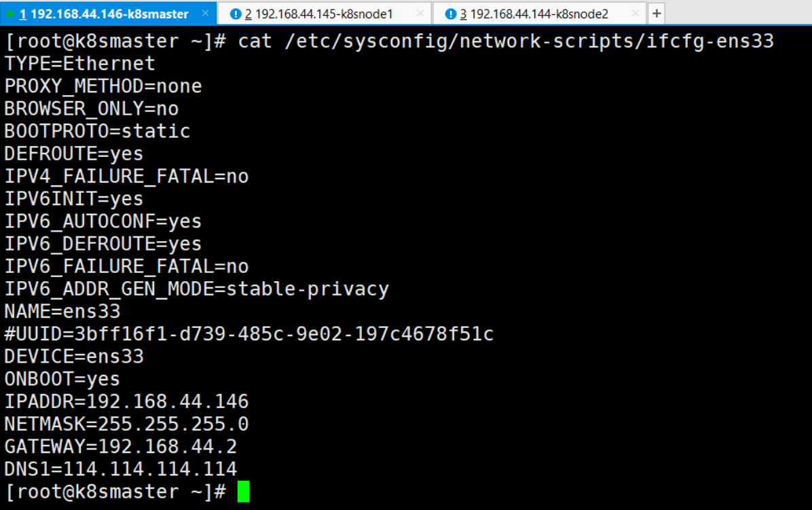Click blue alert icon on k8snode2 tab
Viewport: 812px width, 510px height.
tap(451, 14)
